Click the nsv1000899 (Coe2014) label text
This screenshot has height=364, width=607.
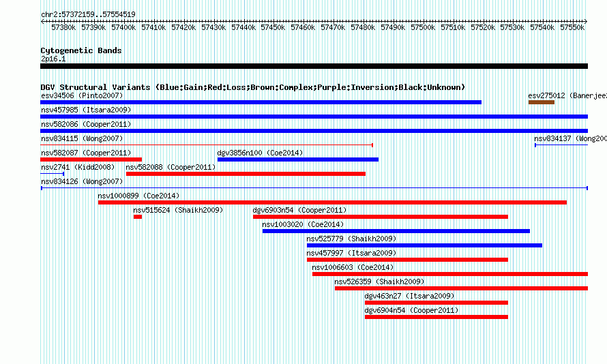(x=138, y=196)
